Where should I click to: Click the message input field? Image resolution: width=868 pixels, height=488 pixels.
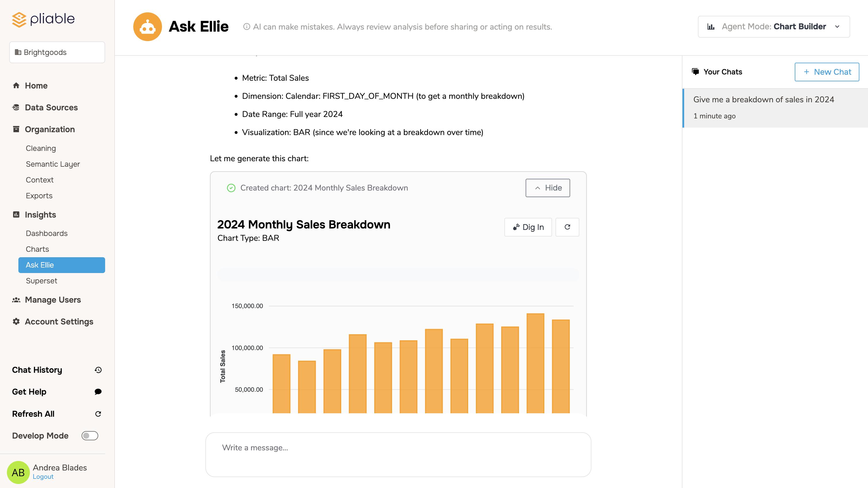point(398,454)
